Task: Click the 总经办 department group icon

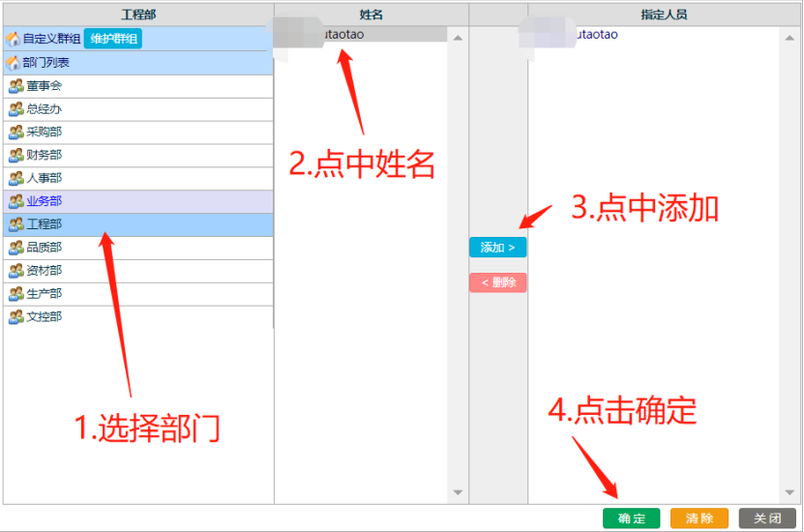Action: click(x=15, y=109)
